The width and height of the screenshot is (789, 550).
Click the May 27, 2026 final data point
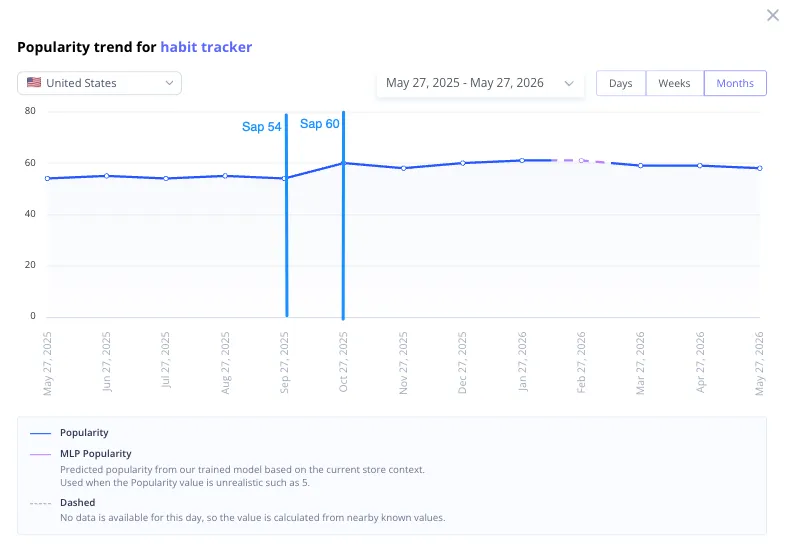coord(759,168)
